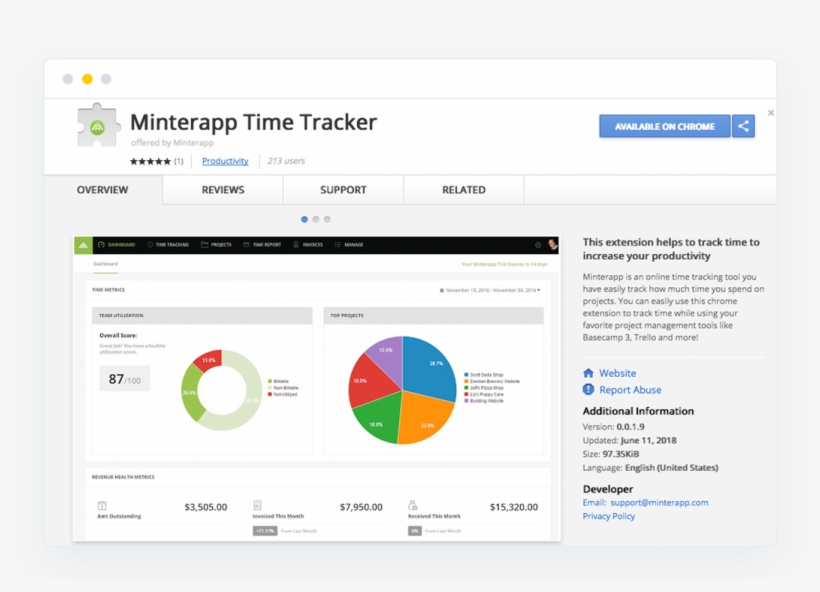Select the second carousel dot
Viewport: 820px width, 592px height.
pyautogui.click(x=316, y=219)
